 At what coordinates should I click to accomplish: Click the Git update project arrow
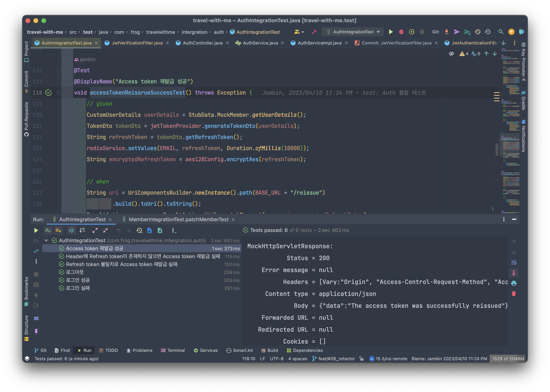(x=447, y=32)
